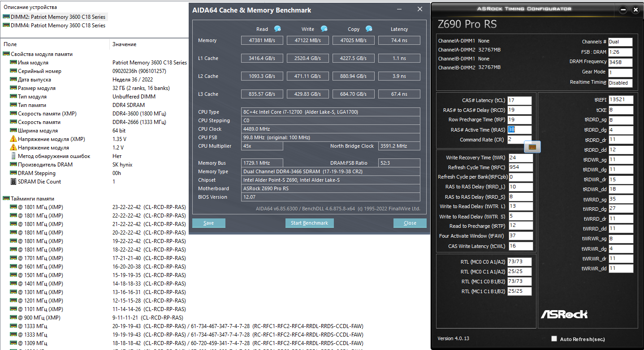Viewport: 644px width, 350px height.
Task: Click the Gear Mode field
Action: click(620, 73)
